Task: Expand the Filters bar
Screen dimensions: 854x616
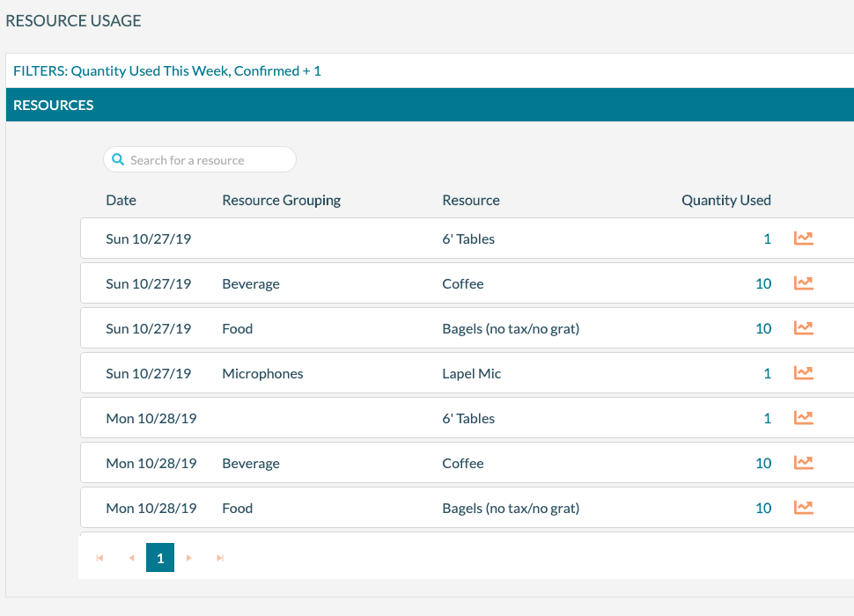Action: click(167, 70)
